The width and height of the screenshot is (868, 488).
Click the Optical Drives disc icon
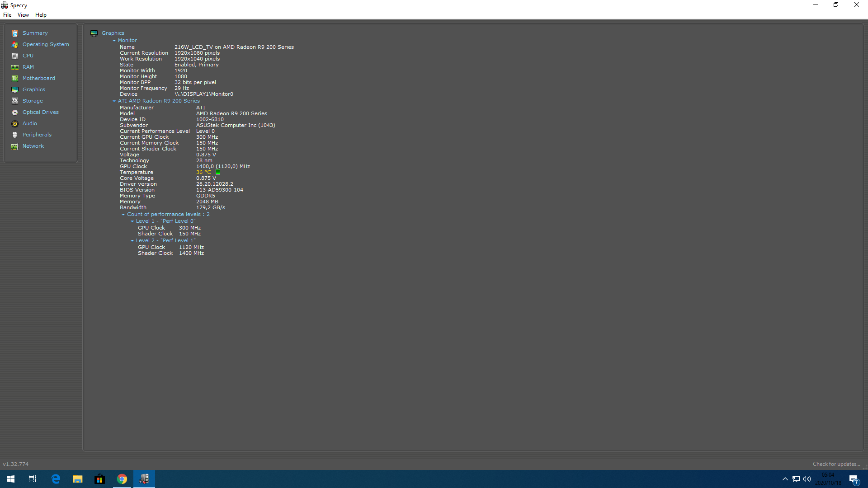click(x=15, y=112)
